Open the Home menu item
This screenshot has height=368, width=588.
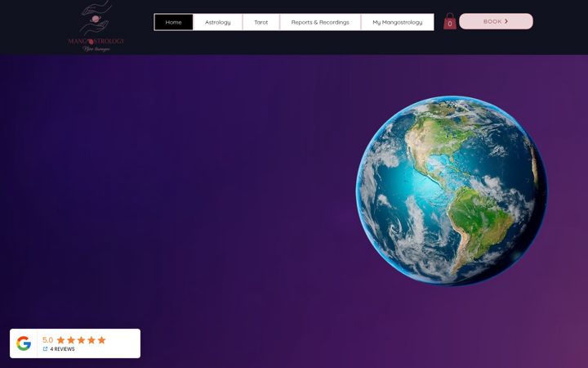[x=174, y=22]
